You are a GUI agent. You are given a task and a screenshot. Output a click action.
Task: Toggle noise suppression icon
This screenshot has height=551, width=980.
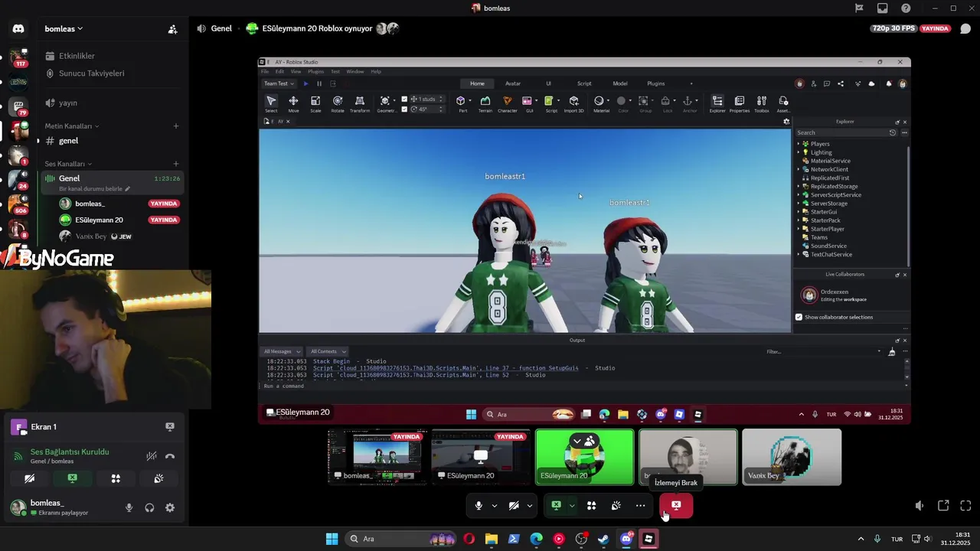click(152, 456)
